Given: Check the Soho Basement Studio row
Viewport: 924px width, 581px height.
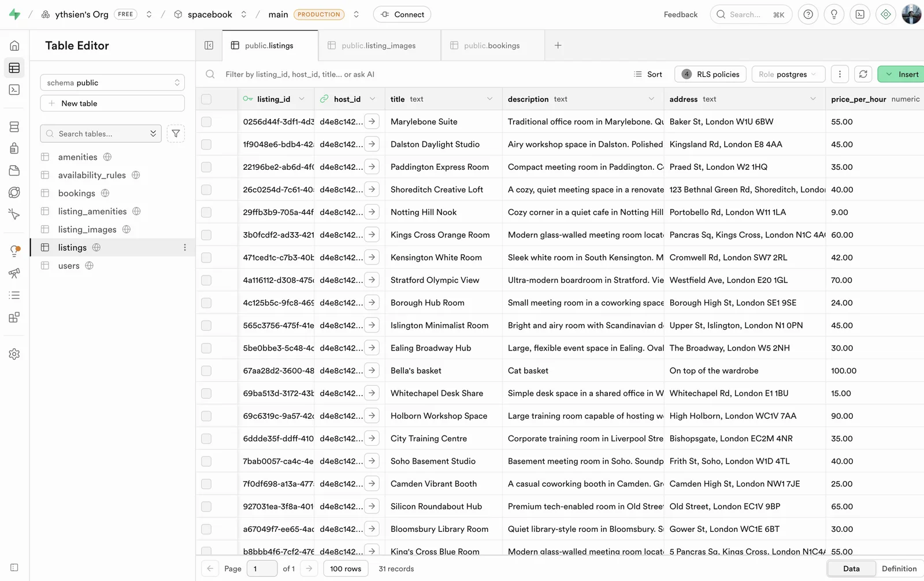Looking at the screenshot, I should point(206,461).
